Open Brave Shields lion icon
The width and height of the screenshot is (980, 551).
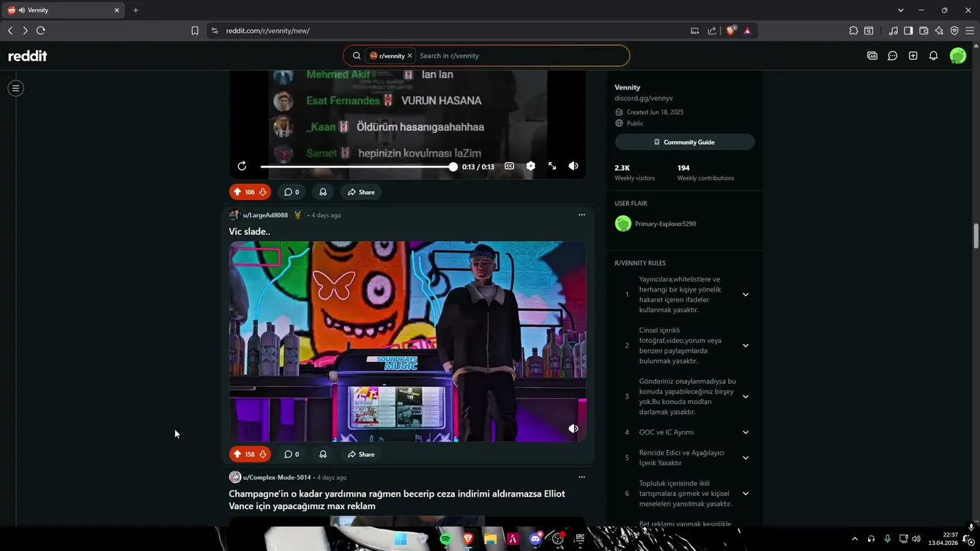pyautogui.click(x=730, y=31)
